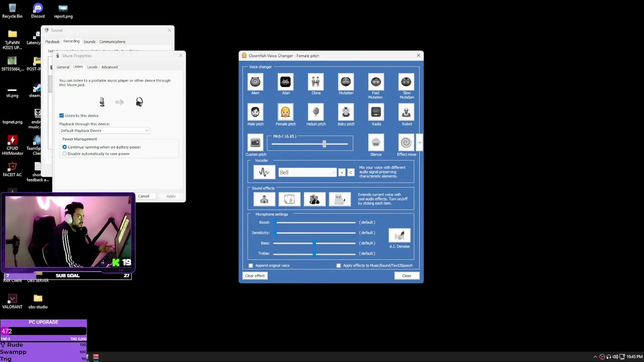
Task: Click the taskbar clock showing 10:45 PM
Action: [x=634, y=357]
